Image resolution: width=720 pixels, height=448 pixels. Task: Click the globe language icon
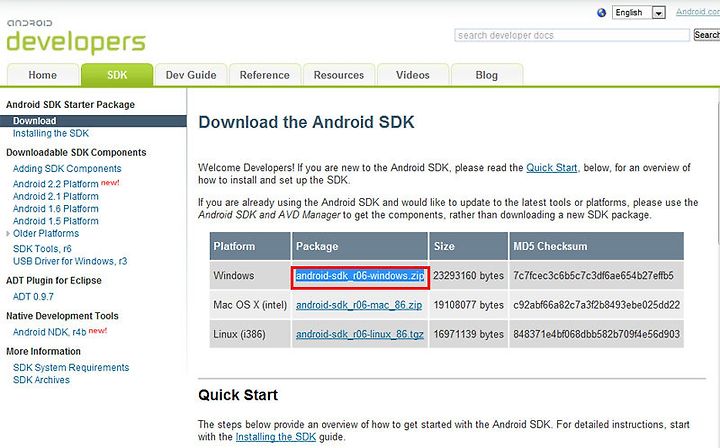click(602, 13)
